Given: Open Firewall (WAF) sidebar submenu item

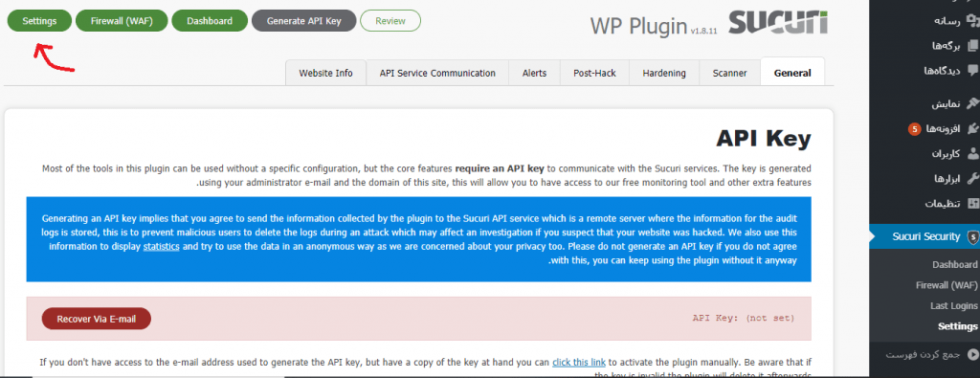Looking at the screenshot, I should tap(947, 285).
